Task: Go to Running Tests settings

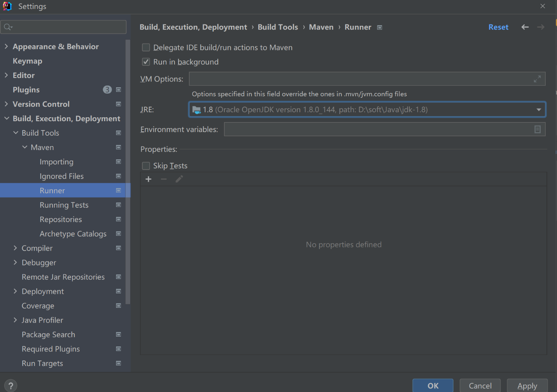Action: point(64,205)
